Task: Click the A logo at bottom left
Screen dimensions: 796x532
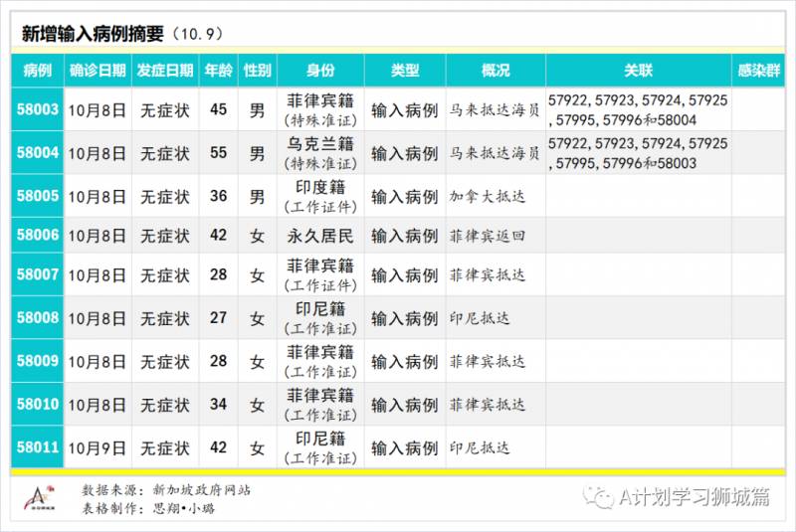Action: [x=40, y=498]
